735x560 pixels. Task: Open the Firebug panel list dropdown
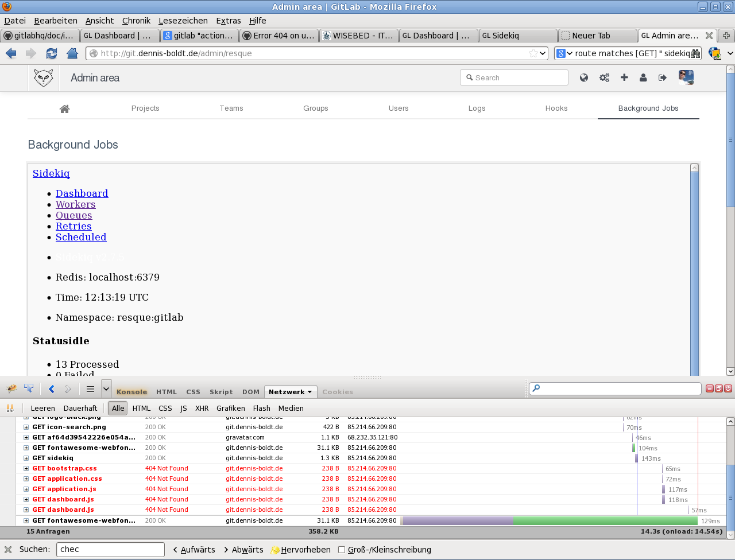click(106, 389)
